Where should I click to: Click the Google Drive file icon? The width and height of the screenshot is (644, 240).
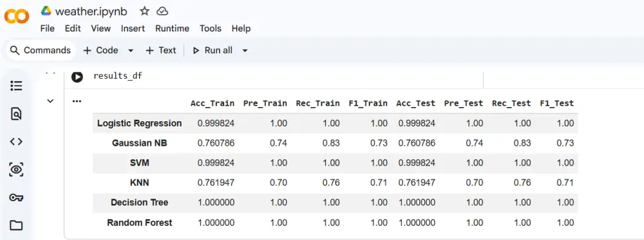(x=46, y=11)
